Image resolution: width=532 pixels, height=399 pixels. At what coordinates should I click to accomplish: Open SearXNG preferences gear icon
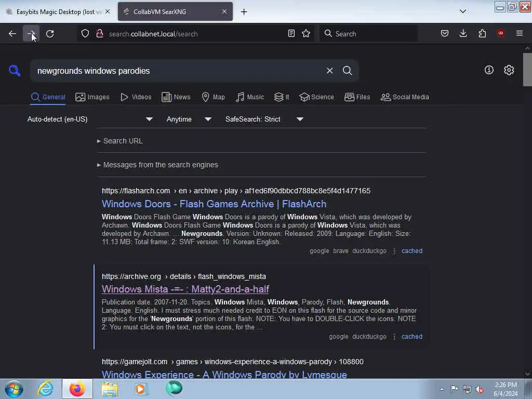click(x=509, y=70)
